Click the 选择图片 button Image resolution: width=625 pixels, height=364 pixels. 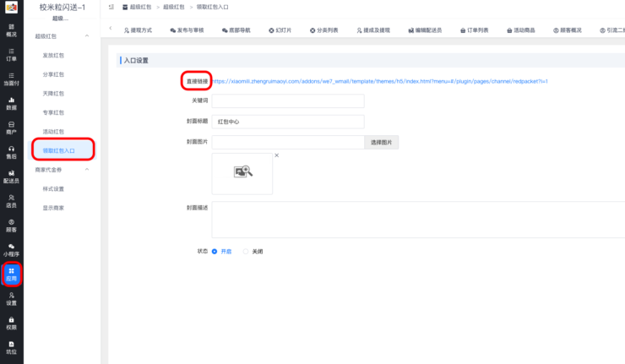click(383, 142)
